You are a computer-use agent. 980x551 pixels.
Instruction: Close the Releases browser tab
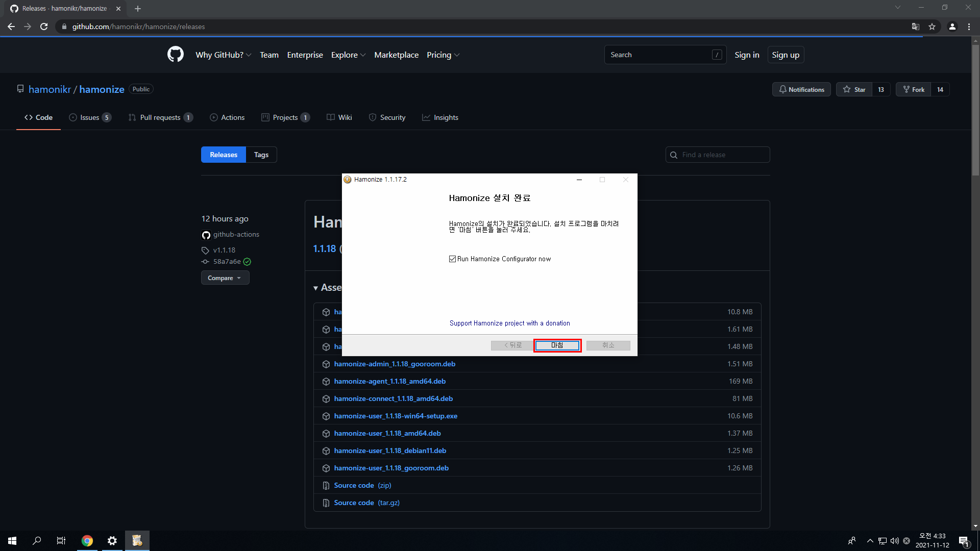point(118,9)
